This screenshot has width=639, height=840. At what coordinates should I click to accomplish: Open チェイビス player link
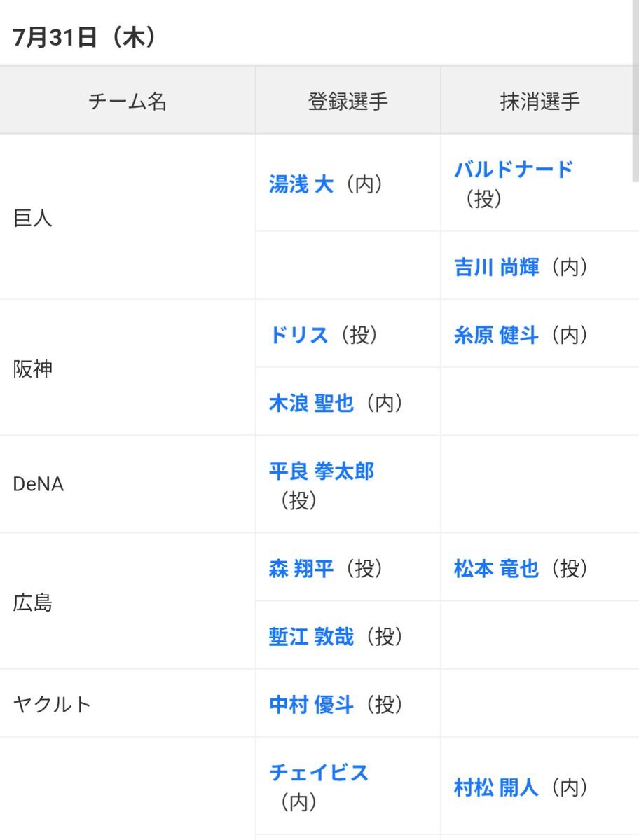[319, 773]
